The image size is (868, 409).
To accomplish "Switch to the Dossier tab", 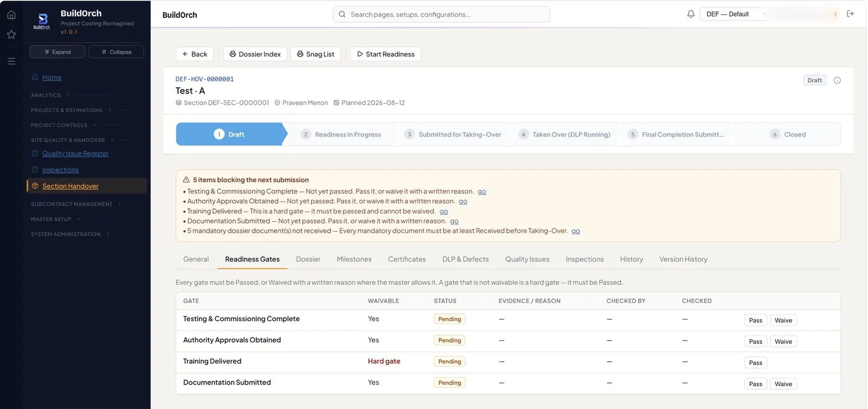I will (x=308, y=259).
